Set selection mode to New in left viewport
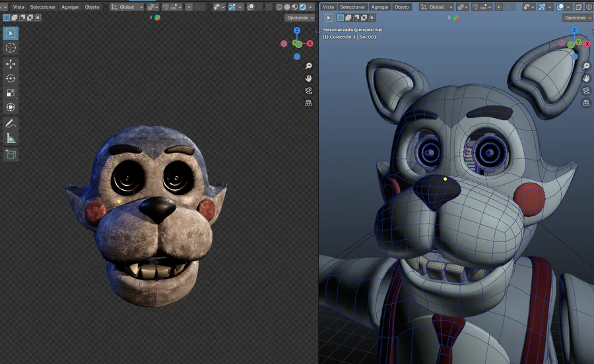 [x=7, y=17]
